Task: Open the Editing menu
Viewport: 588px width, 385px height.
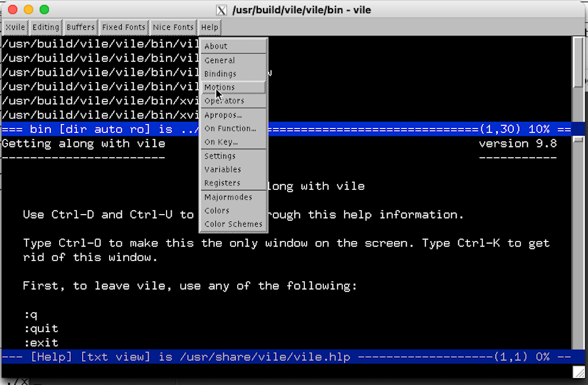Action: pyautogui.click(x=45, y=27)
